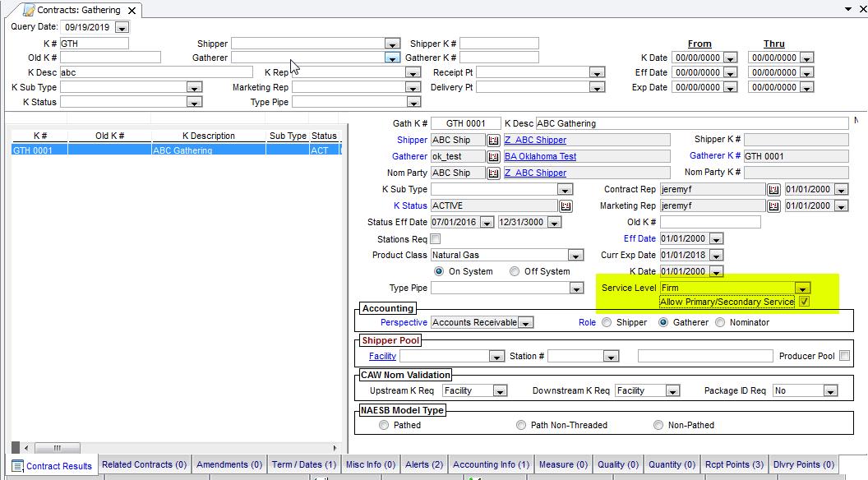Click the Z_ABC Shipper link beside Shipper
This screenshot has width=868, height=480.
point(535,140)
